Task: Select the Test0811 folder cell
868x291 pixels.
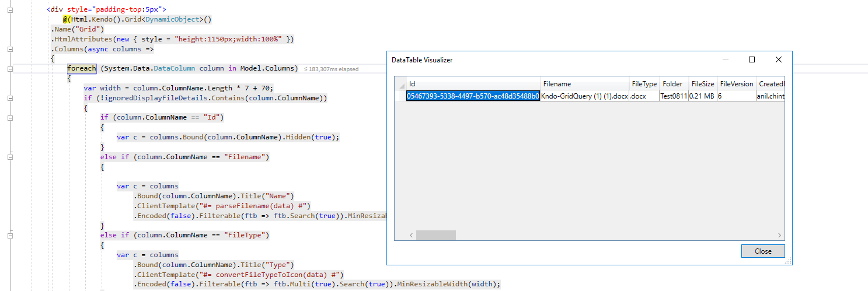Action: pyautogui.click(x=674, y=96)
